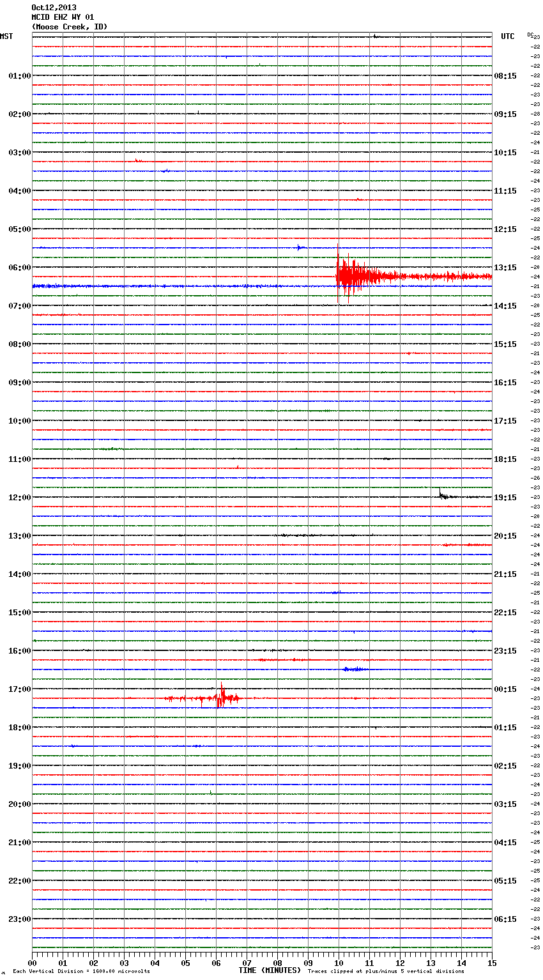Click the date label Oct12,2013

tap(54, 8)
